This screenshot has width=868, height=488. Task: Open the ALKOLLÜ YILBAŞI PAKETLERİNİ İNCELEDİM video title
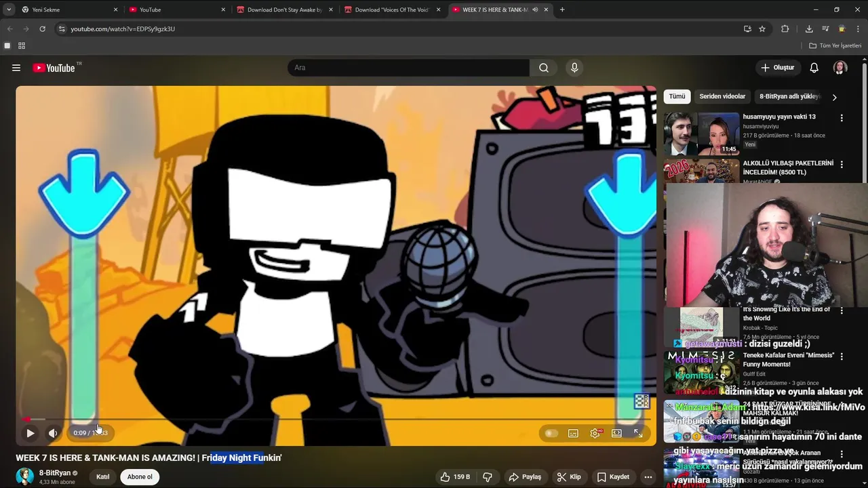point(788,168)
